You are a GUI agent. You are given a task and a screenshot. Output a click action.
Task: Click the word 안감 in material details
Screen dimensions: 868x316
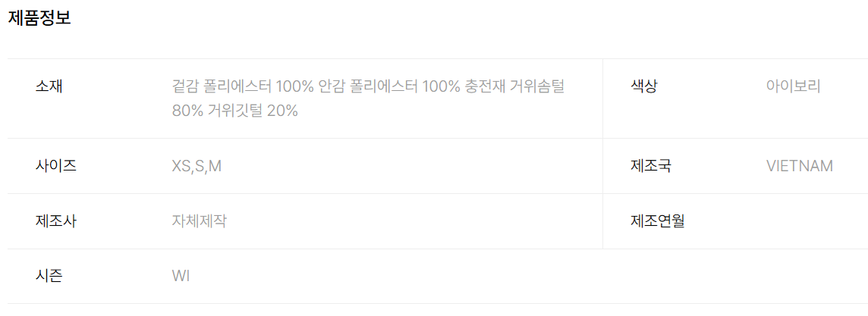(331, 86)
